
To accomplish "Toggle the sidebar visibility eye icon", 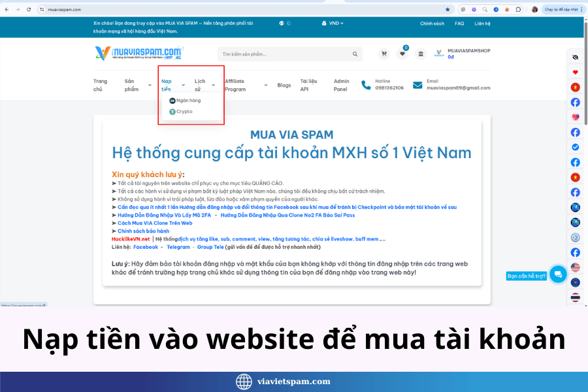I will 575,57.
